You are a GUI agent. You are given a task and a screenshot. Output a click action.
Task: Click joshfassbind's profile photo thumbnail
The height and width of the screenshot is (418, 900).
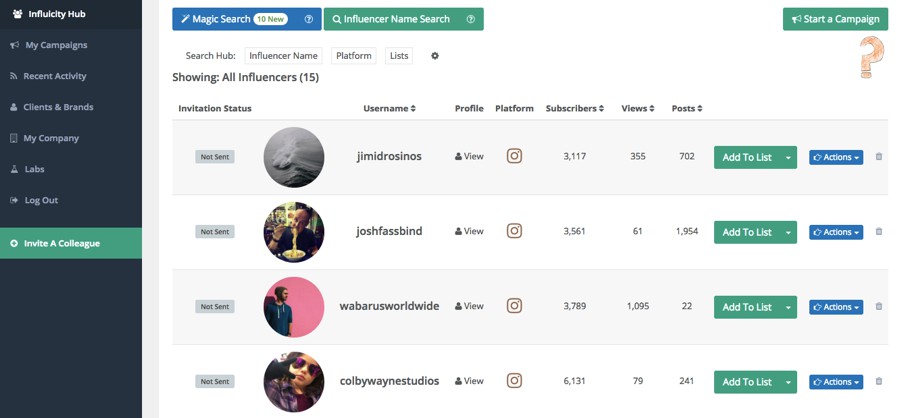294,232
